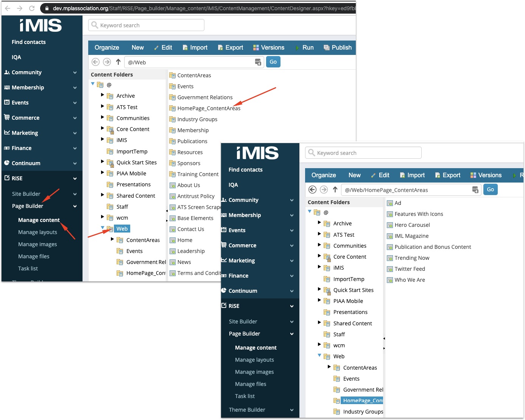Click Publish in back window toolbar

pos(338,47)
